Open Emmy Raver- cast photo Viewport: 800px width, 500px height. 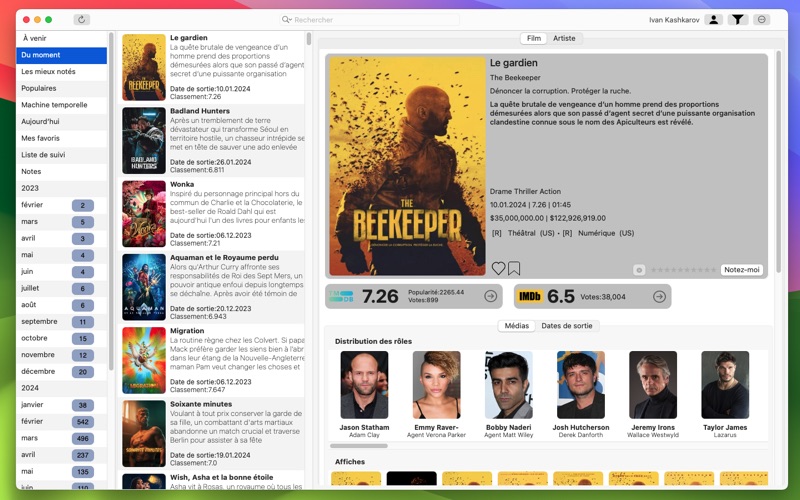point(436,385)
